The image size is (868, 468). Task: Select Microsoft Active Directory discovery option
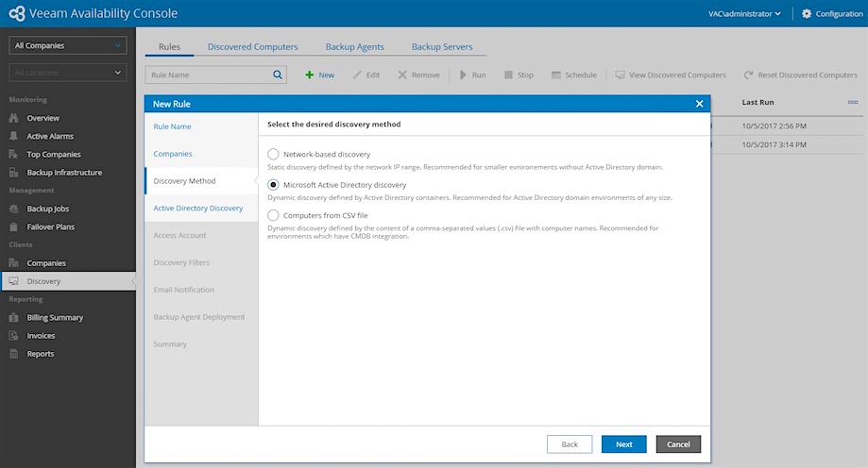coord(274,185)
